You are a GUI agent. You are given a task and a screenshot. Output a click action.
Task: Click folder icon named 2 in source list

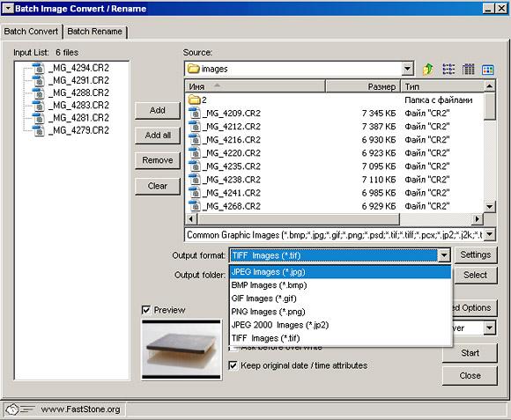pos(194,99)
